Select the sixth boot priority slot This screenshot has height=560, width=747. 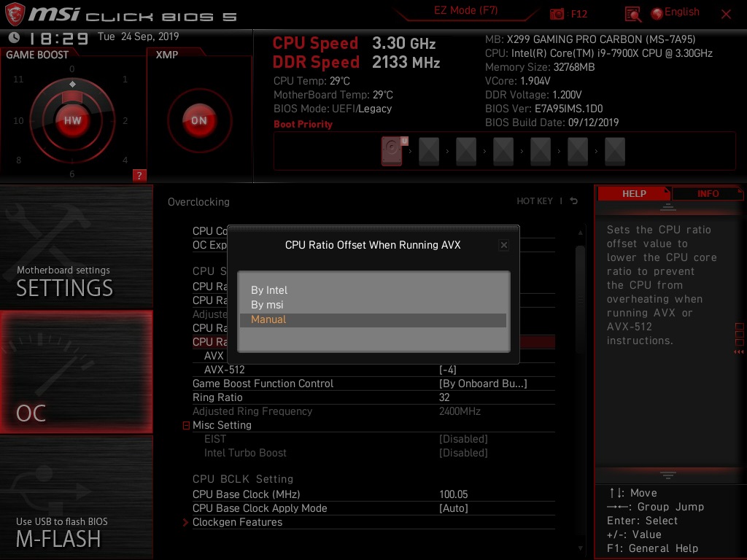click(x=578, y=152)
